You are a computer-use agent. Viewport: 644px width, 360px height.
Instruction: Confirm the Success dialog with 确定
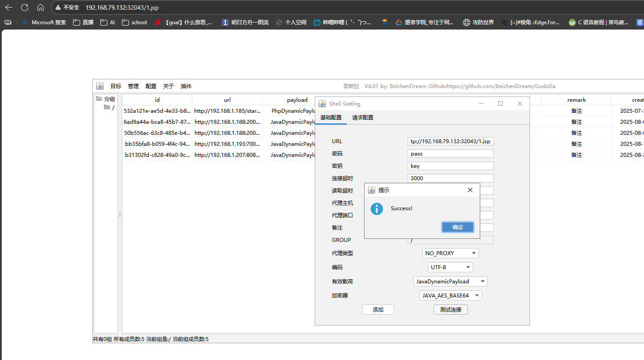point(458,227)
